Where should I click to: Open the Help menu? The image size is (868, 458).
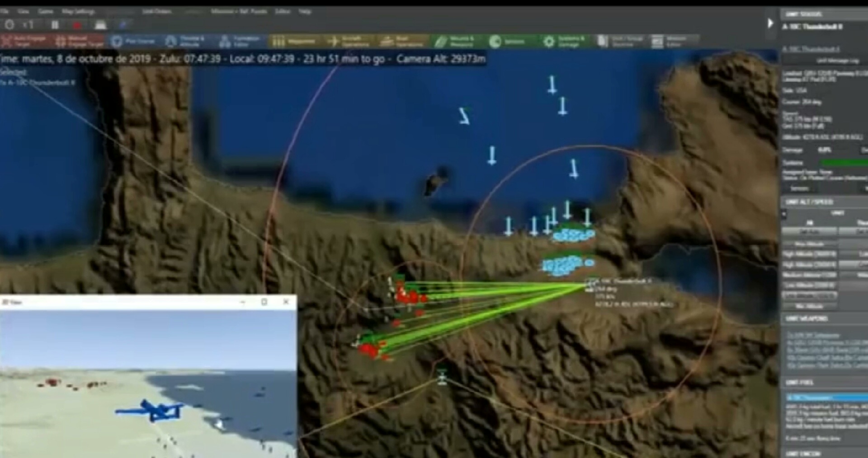coord(304,11)
